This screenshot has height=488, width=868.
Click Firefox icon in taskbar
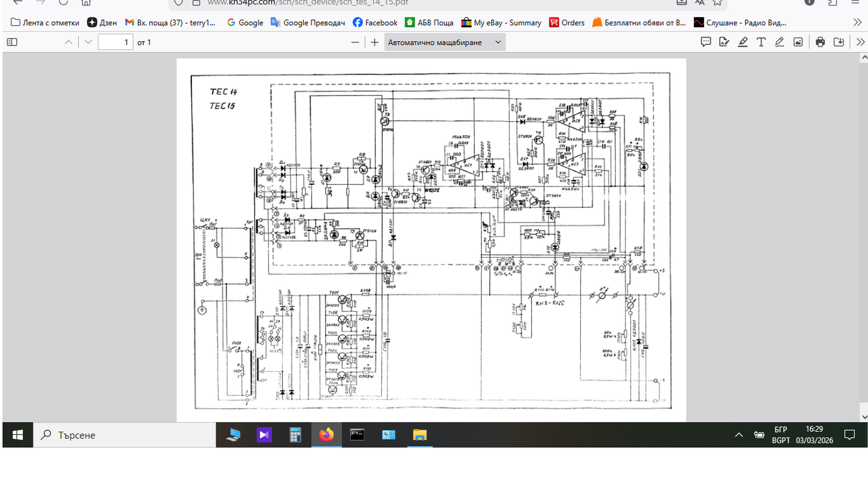coord(326,435)
